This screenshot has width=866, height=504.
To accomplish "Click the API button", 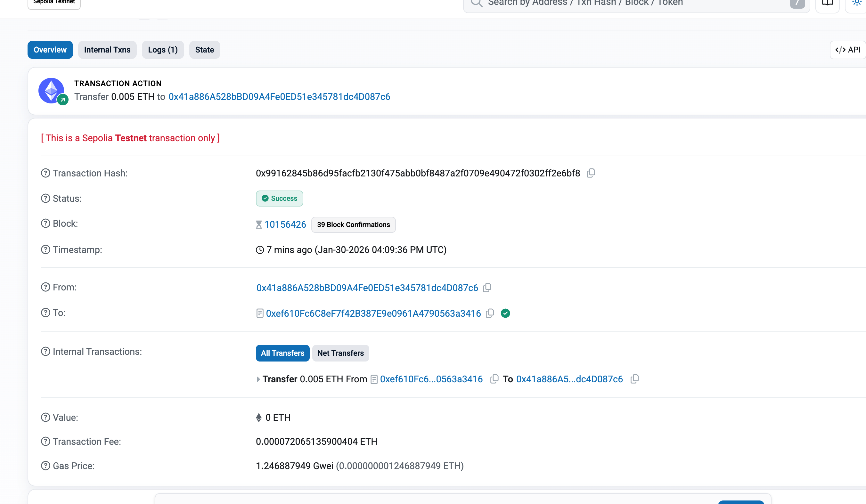I will click(847, 50).
